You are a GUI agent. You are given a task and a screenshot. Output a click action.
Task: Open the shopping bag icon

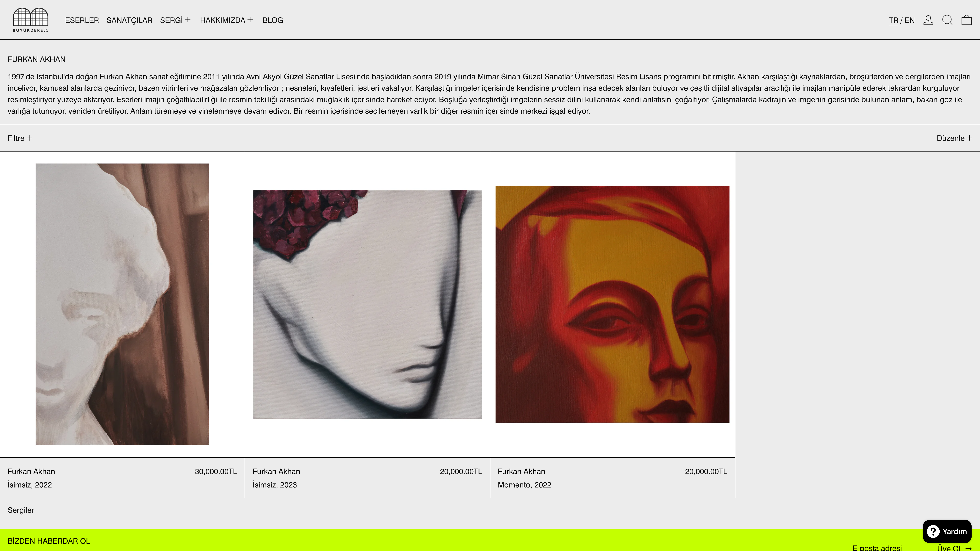point(967,20)
